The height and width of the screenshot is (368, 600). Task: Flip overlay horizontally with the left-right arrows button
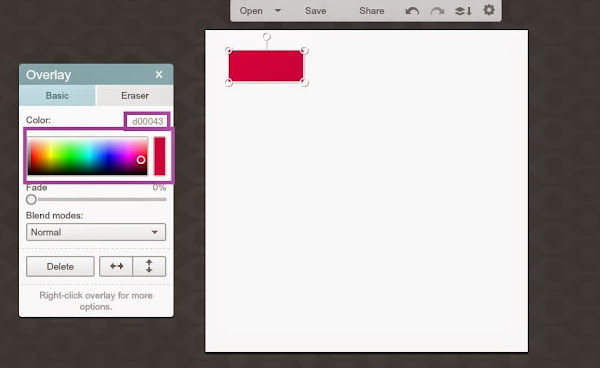click(116, 266)
